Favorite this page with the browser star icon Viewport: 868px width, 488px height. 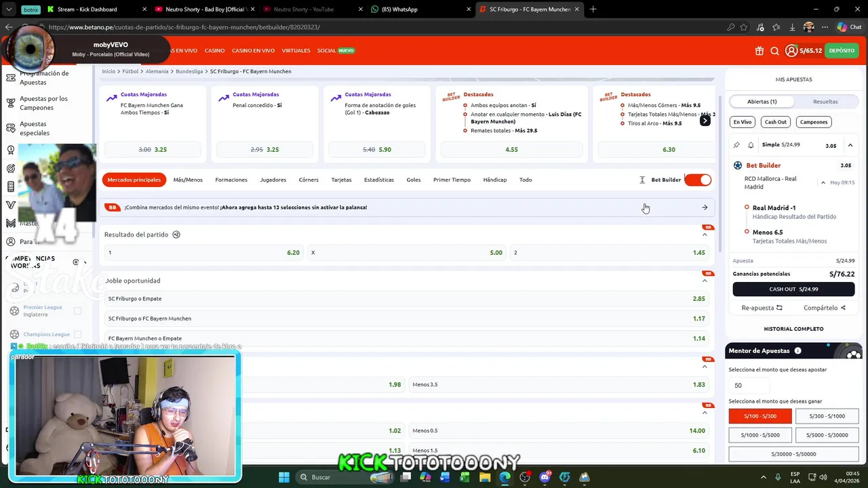[744, 27]
